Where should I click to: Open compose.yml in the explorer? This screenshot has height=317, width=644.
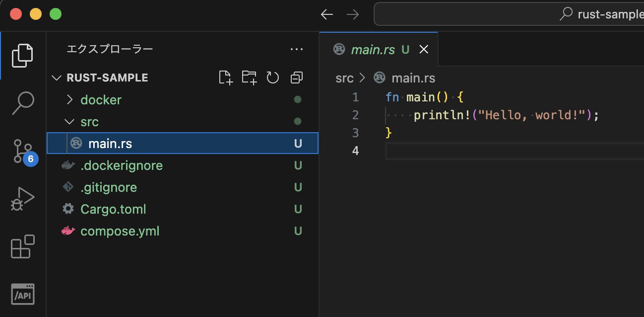(120, 231)
